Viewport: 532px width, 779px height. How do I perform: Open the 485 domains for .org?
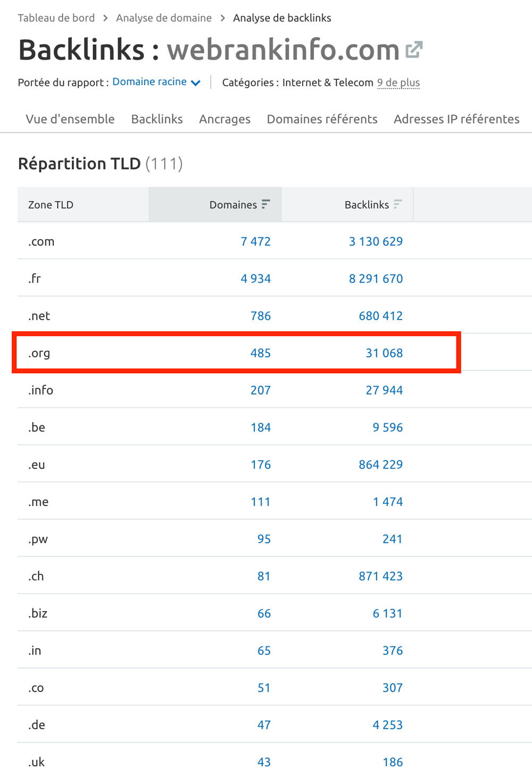tap(261, 353)
